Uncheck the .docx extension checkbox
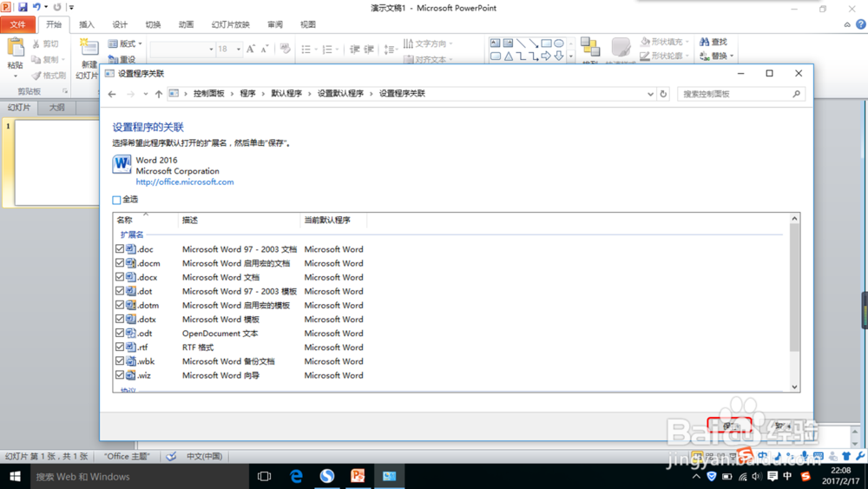868x489 pixels. pyautogui.click(x=120, y=277)
